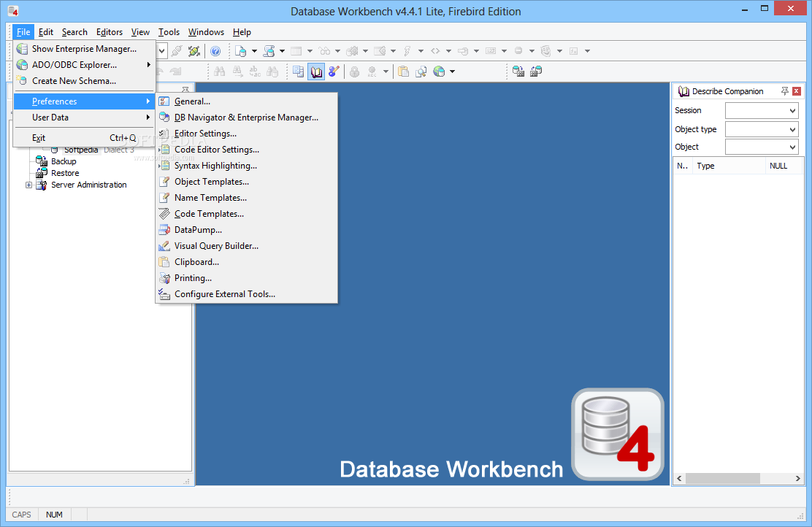Open help via blue question mark icon
Viewport: 812px width, 527px height.
click(215, 51)
